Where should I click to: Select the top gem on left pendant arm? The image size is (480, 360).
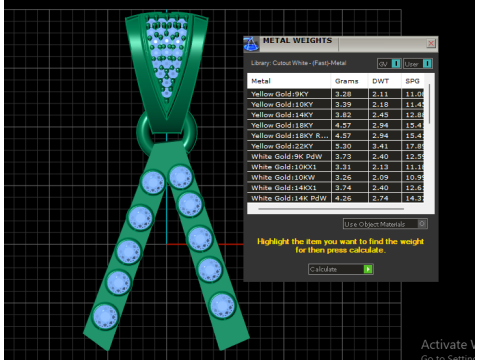coord(153,182)
